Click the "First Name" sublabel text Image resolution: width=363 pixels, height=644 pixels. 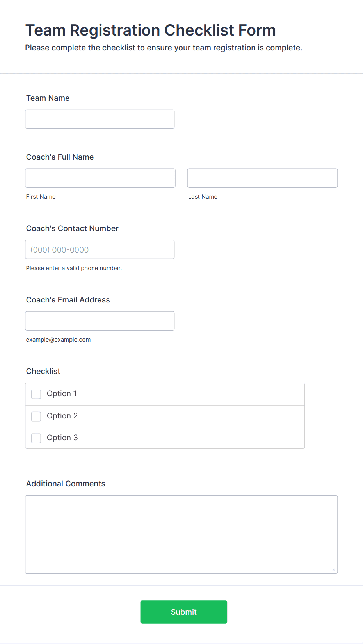[41, 197]
